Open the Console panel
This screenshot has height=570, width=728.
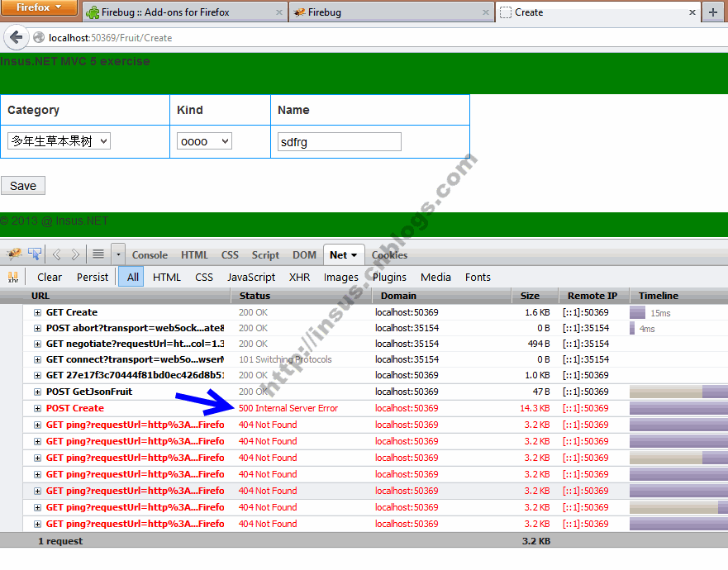150,254
